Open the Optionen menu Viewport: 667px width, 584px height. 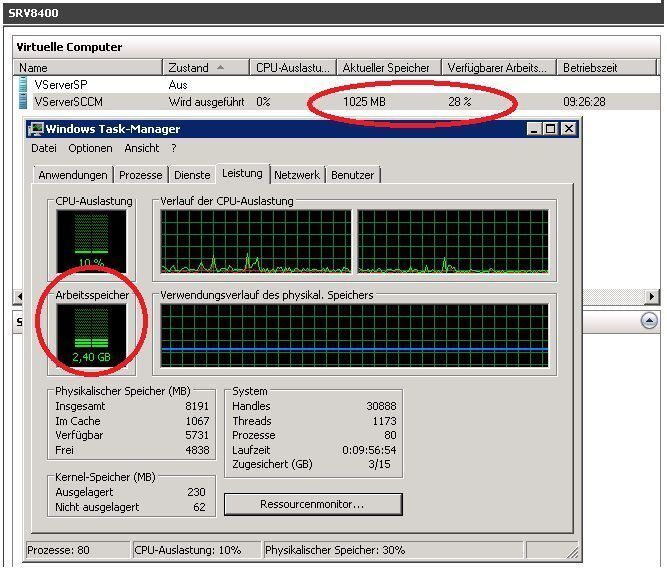coord(90,148)
